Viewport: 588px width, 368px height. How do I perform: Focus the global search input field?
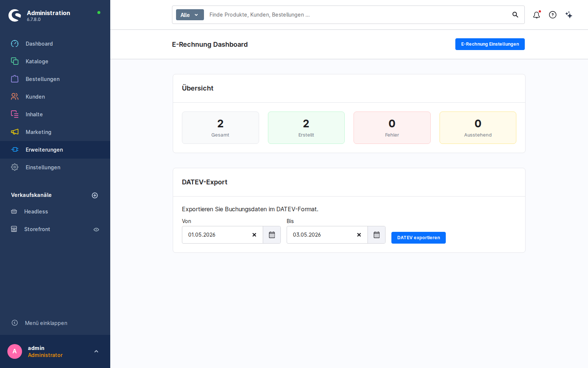(356, 15)
